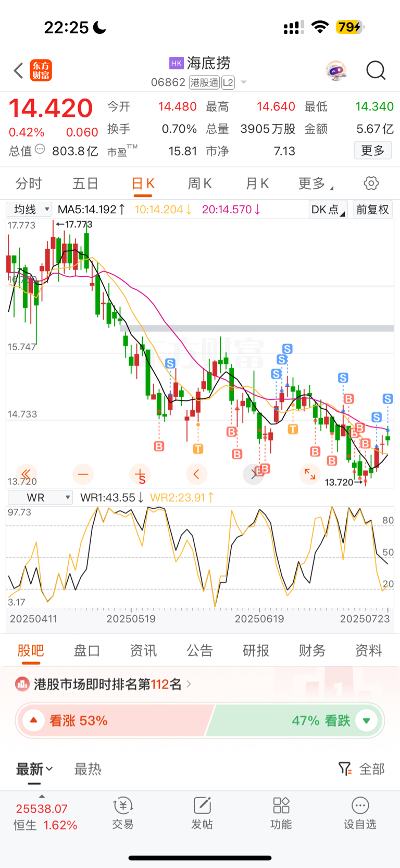This screenshot has width=400, height=868.
Task: Open the robot assistant avatar
Action: pos(336,70)
